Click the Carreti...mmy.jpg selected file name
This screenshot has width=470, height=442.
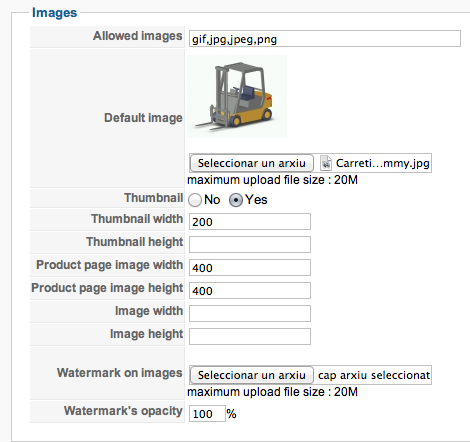[x=382, y=163]
